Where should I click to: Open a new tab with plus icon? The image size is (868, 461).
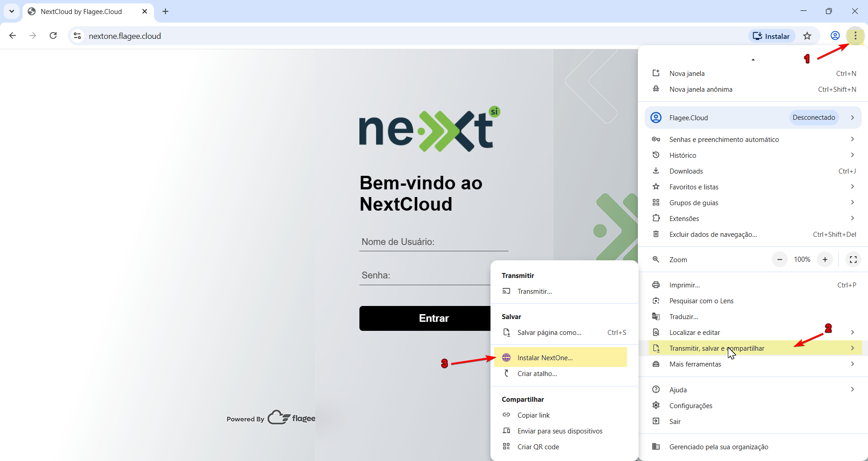[x=165, y=11]
